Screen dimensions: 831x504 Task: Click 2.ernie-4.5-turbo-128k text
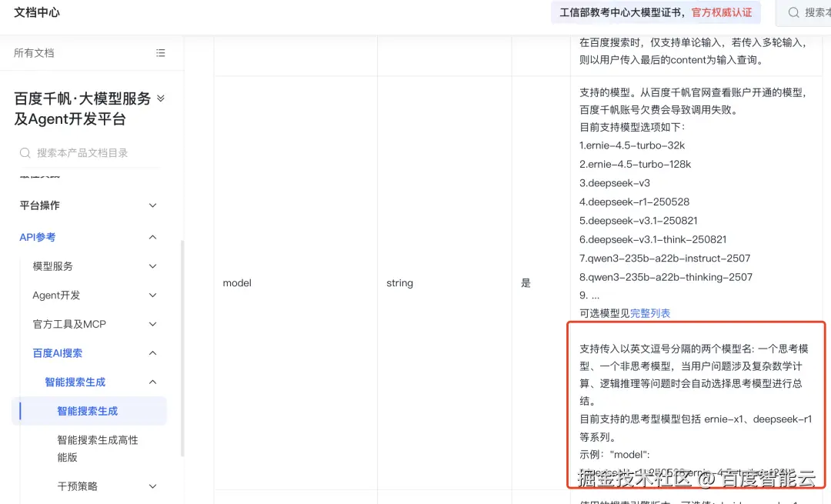(x=635, y=165)
